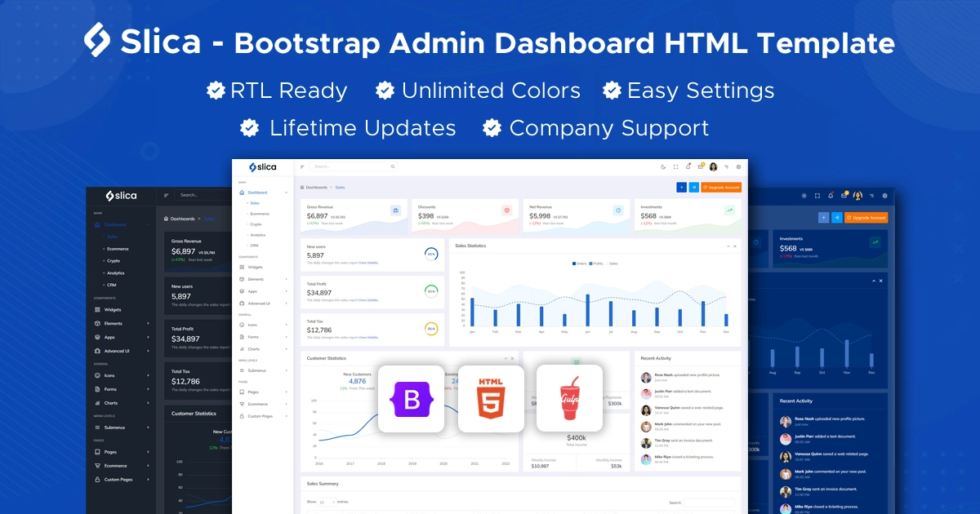This screenshot has width=980, height=514.
Task: Open notifications bell in light dashboard
Action: pos(688,166)
